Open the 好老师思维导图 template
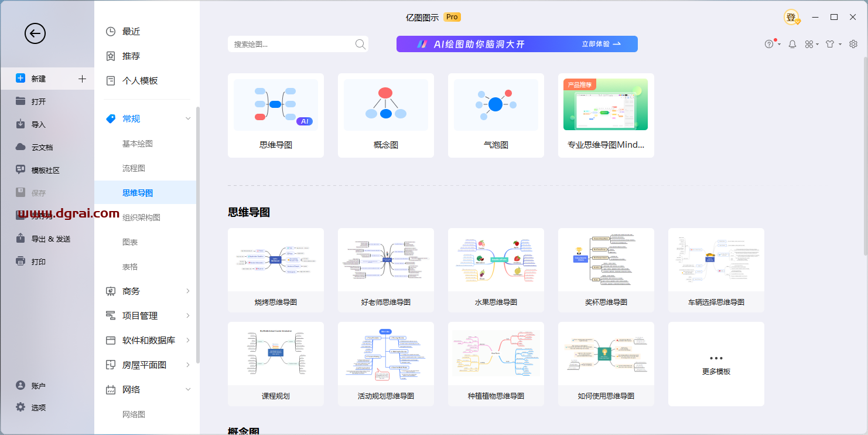Image resolution: width=868 pixels, height=435 pixels. coord(386,270)
